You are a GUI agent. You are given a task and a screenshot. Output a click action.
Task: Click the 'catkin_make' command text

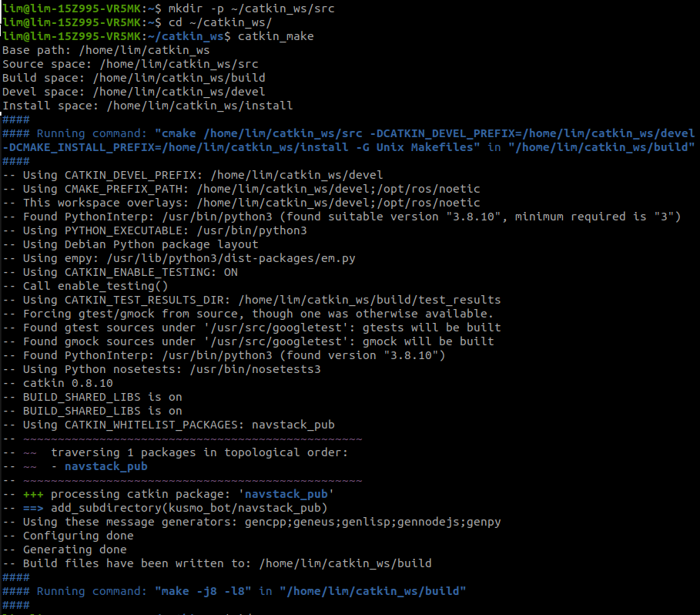pyautogui.click(x=276, y=36)
